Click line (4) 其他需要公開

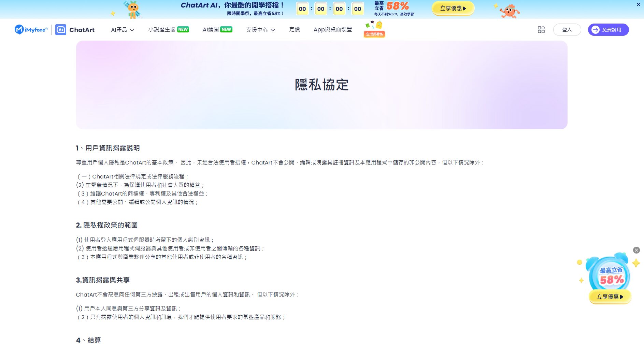tap(138, 202)
